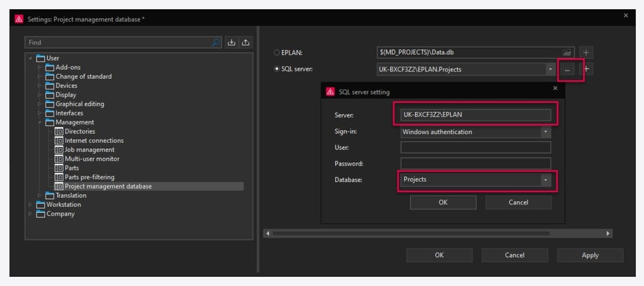644x286 pixels.
Task: Expand the Company node
Action: 30,214
